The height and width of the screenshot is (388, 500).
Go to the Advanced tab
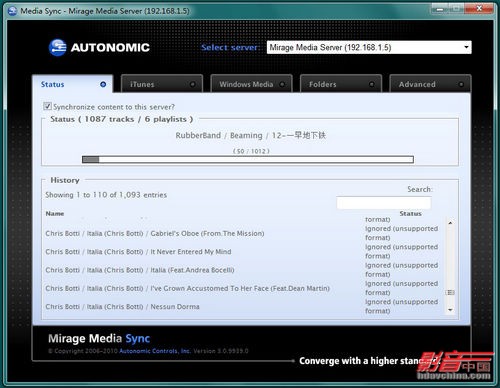point(430,84)
